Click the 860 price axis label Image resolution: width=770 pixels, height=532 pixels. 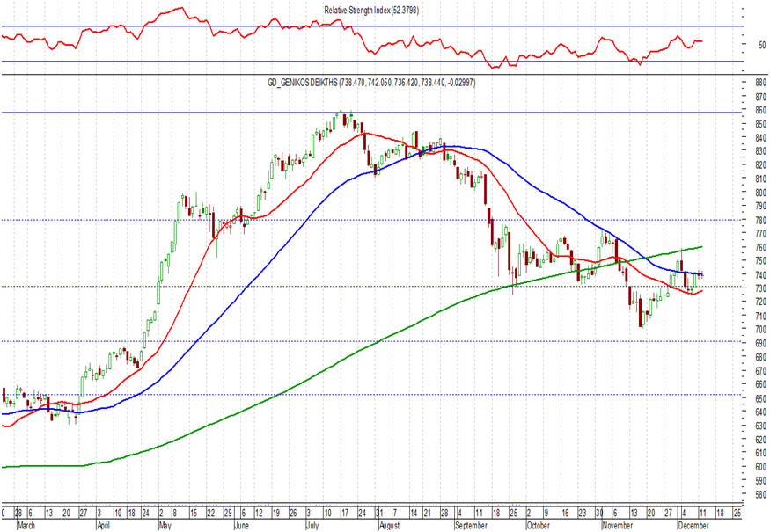(x=761, y=111)
